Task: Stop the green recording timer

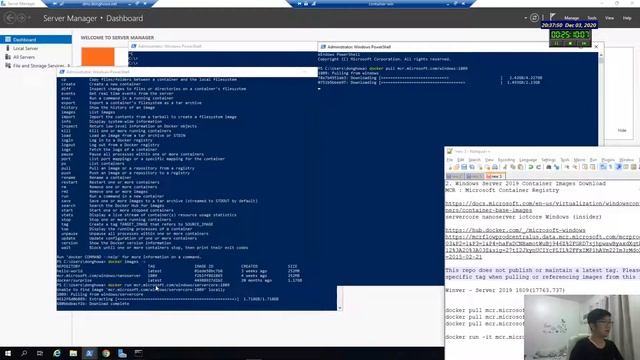Action: (570, 43)
